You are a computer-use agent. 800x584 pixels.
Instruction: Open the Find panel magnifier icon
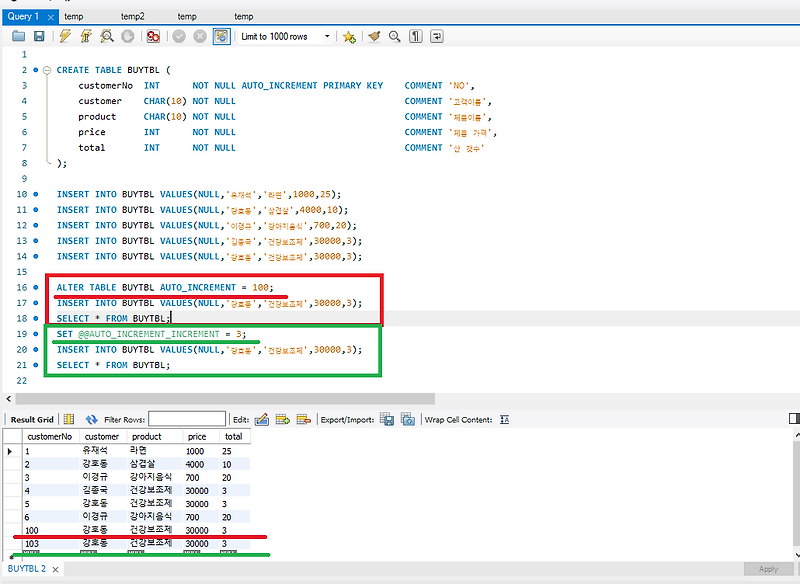coord(393,36)
